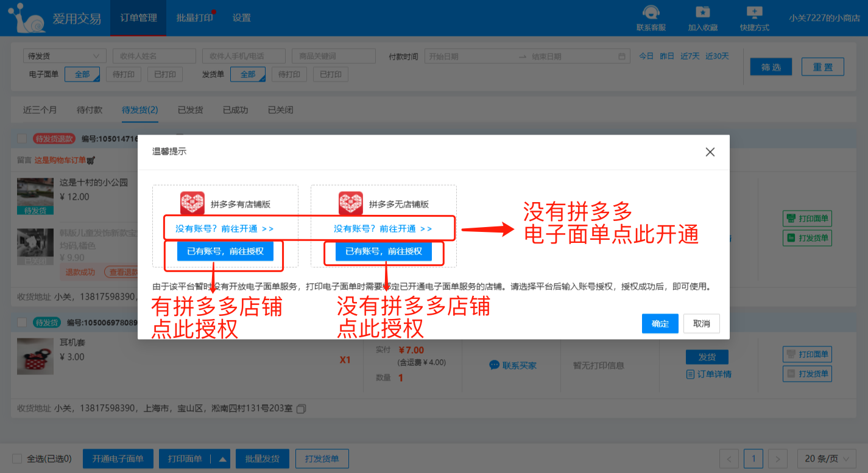Click the 收件人姓名 input field
This screenshot has width=868, height=473.
pos(154,56)
